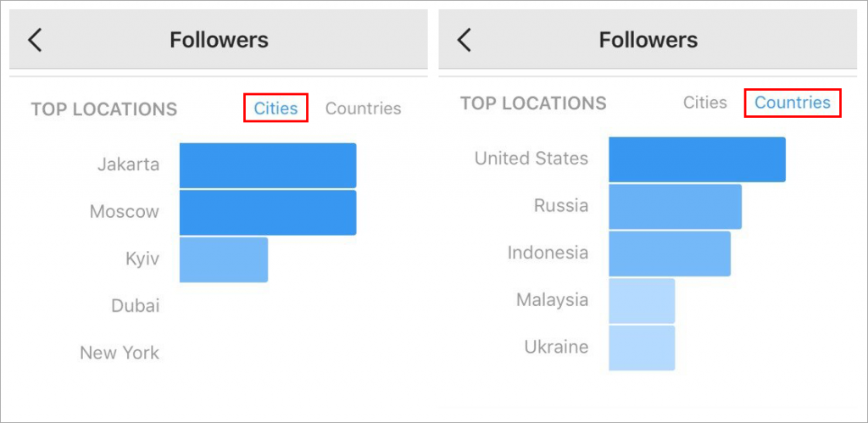This screenshot has width=868, height=423.
Task: Select the Jakarta city label
Action: 129,164
